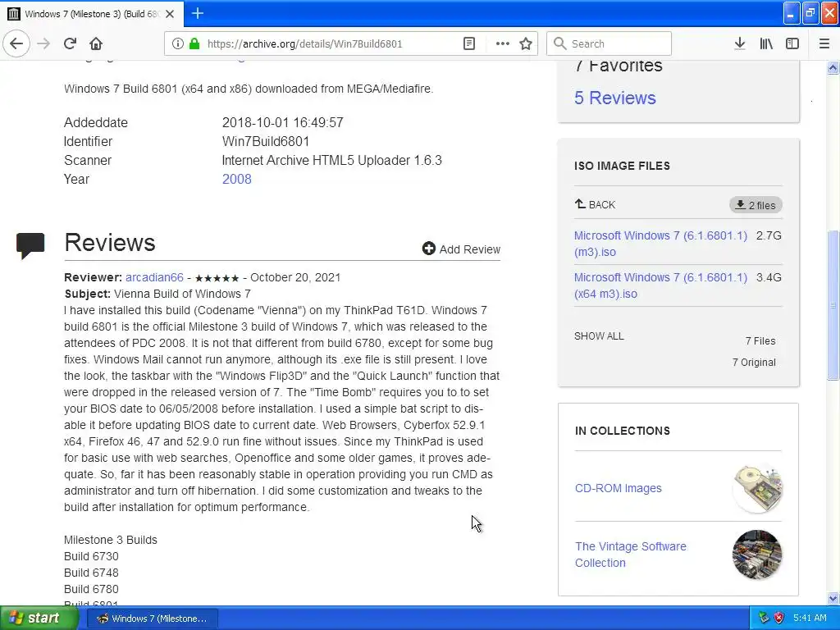
Task: Click the Vintage Software Collection thumbnail
Action: 757,555
